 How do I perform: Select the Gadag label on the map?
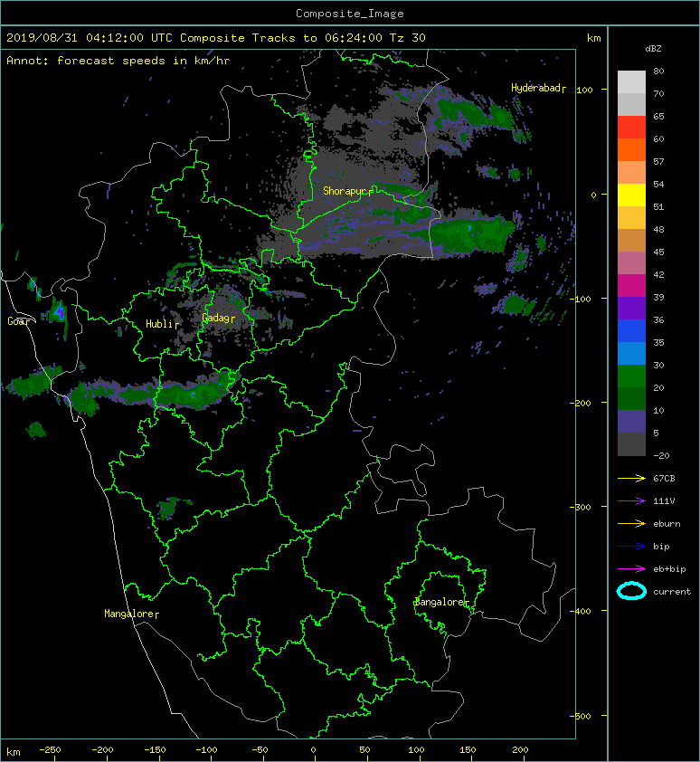point(218,318)
